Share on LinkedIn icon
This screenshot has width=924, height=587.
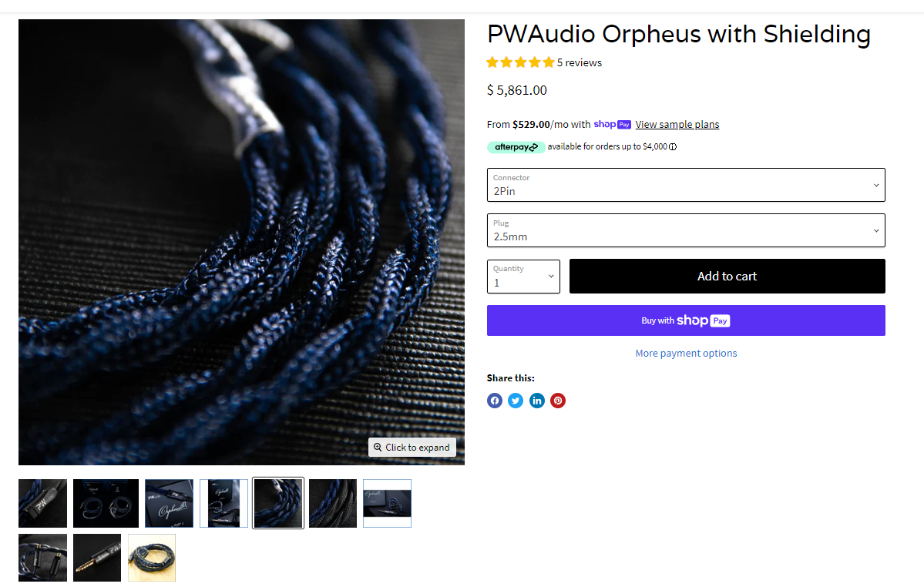coord(537,401)
